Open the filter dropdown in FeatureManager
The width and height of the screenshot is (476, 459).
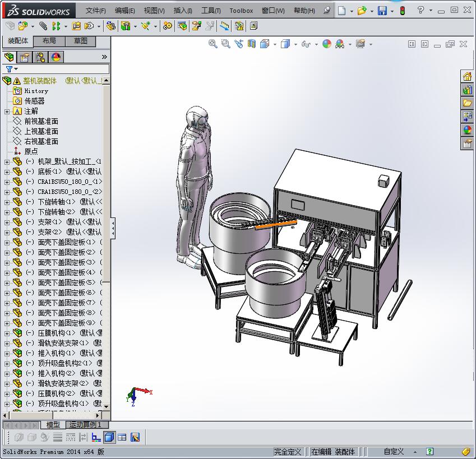[x=16, y=69]
